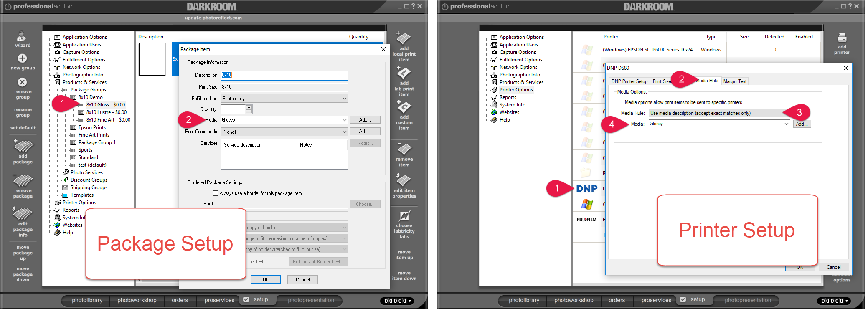Screen dimensions: 868x309
Task: Click the new group plus icon
Action: tap(22, 58)
